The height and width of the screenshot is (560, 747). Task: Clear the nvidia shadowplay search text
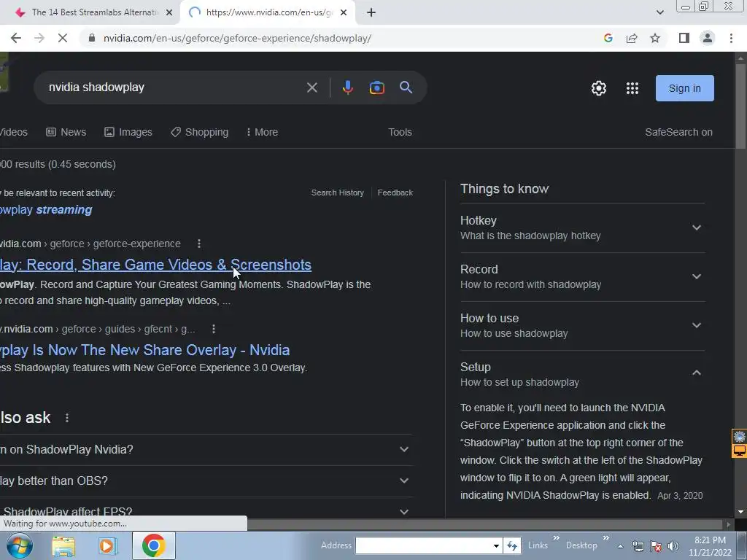point(312,87)
